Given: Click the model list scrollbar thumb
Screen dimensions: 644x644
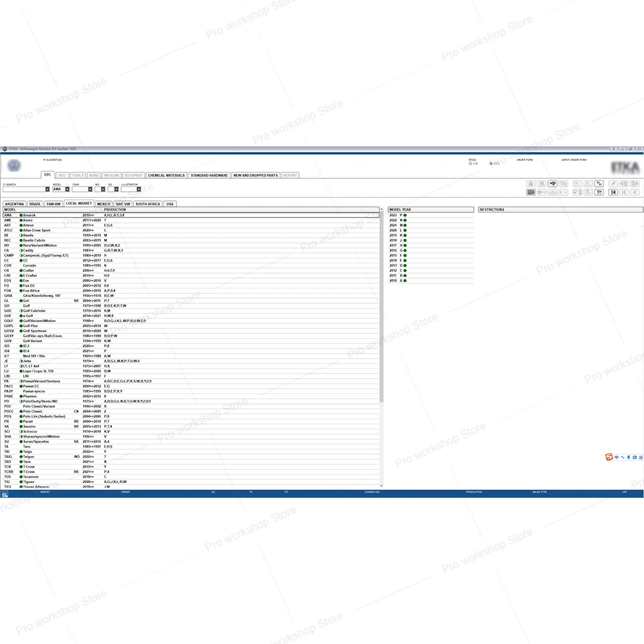Looking at the screenshot, I should [x=381, y=308].
